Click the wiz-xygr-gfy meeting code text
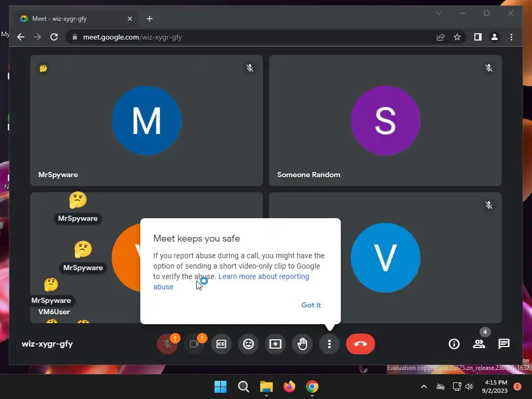The image size is (532, 399). click(x=47, y=344)
